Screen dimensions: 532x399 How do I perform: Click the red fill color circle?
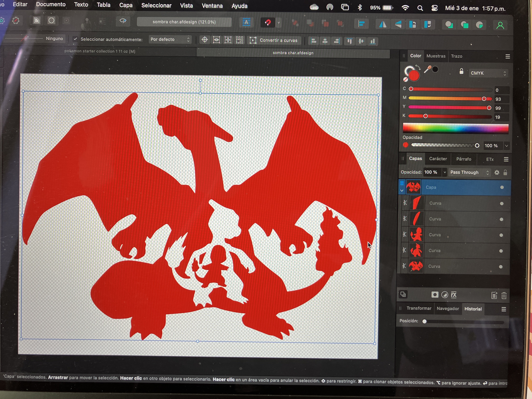pyautogui.click(x=414, y=76)
